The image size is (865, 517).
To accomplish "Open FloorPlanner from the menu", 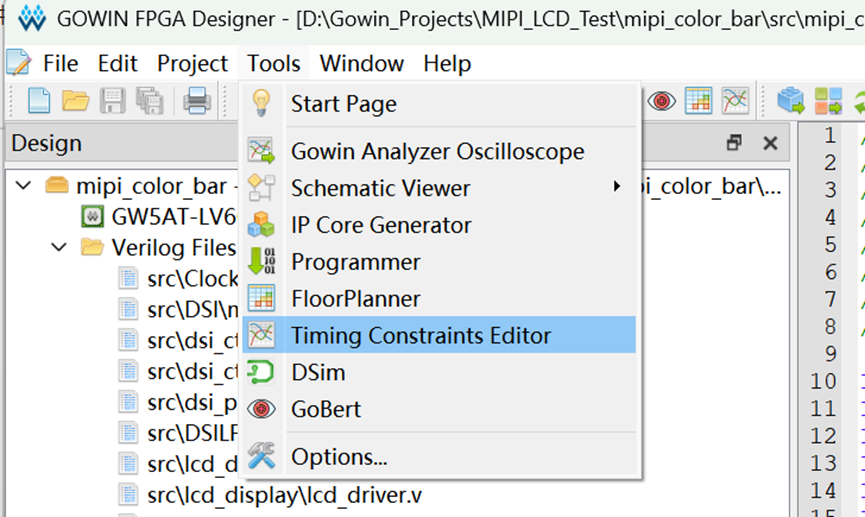I will [x=439, y=299].
